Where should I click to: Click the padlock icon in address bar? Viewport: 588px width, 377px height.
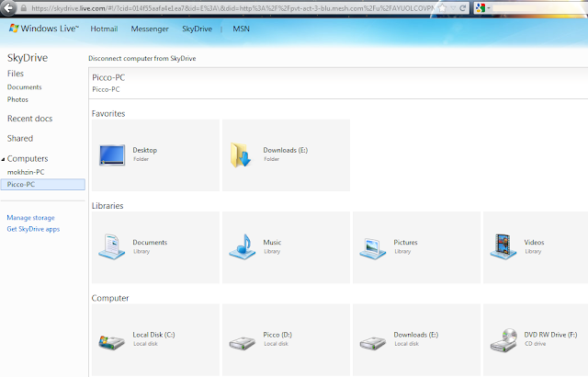pos(24,8)
